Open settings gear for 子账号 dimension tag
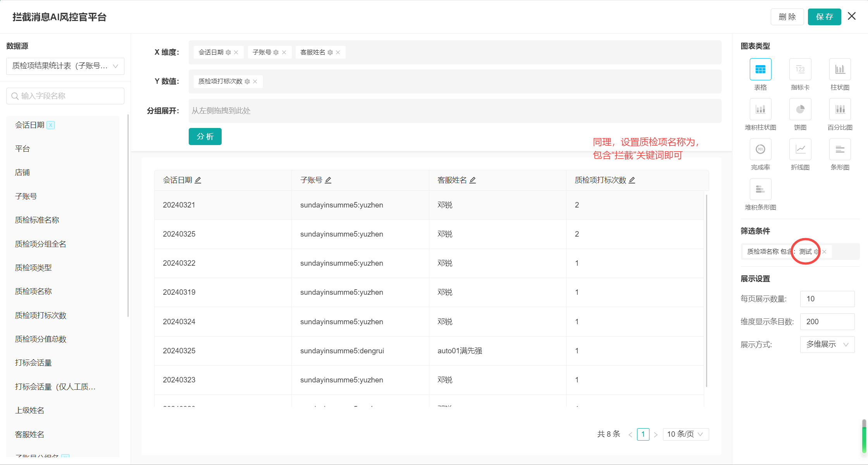The height and width of the screenshot is (465, 868). coord(276,52)
